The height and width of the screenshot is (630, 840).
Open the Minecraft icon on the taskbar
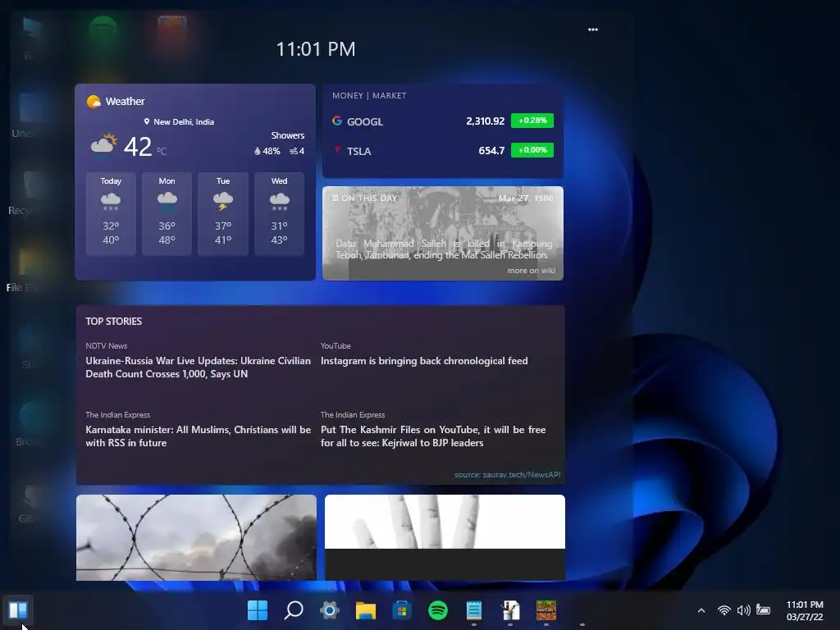(546, 610)
